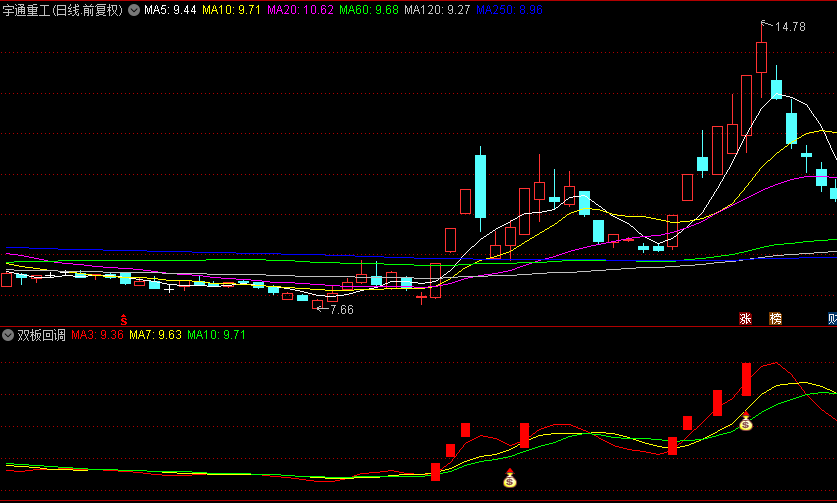Open the main chart indicator dropdown beside 前复权
This screenshot has height=503, width=837.
(134, 10)
